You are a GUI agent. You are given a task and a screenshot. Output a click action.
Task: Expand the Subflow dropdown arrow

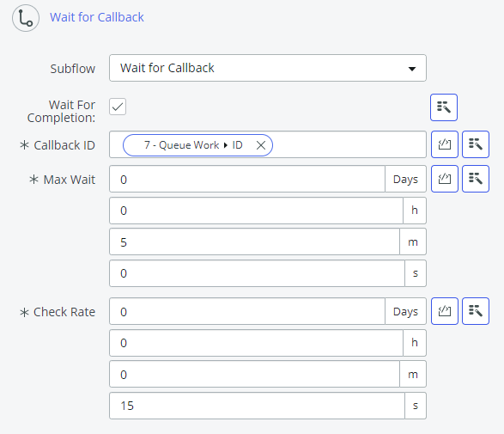412,69
